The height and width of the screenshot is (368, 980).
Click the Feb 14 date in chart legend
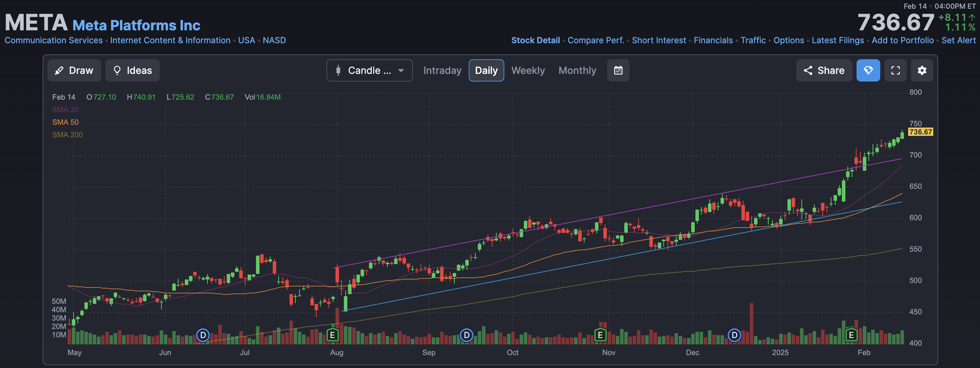click(63, 97)
